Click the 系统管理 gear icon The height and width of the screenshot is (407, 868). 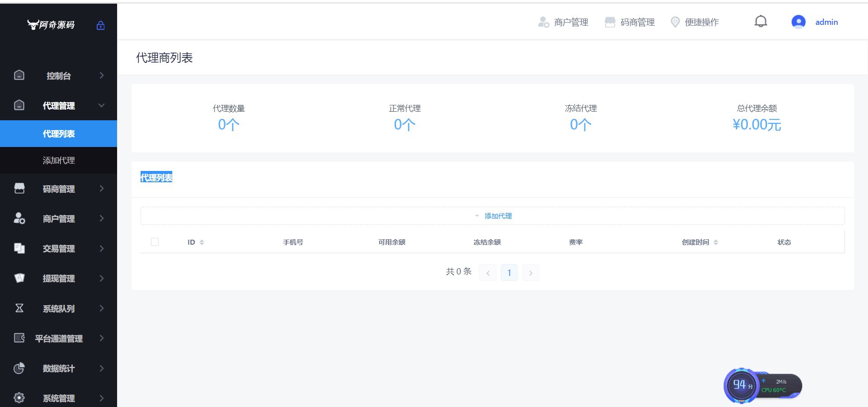click(x=19, y=398)
